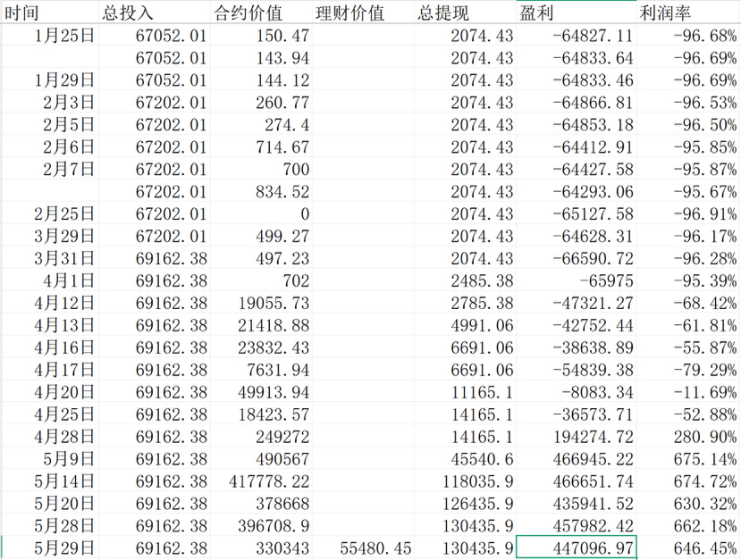Viewport: 741px width, 560px height.
Task: Click the date cell 4月17日
Action: pyautogui.click(x=49, y=369)
